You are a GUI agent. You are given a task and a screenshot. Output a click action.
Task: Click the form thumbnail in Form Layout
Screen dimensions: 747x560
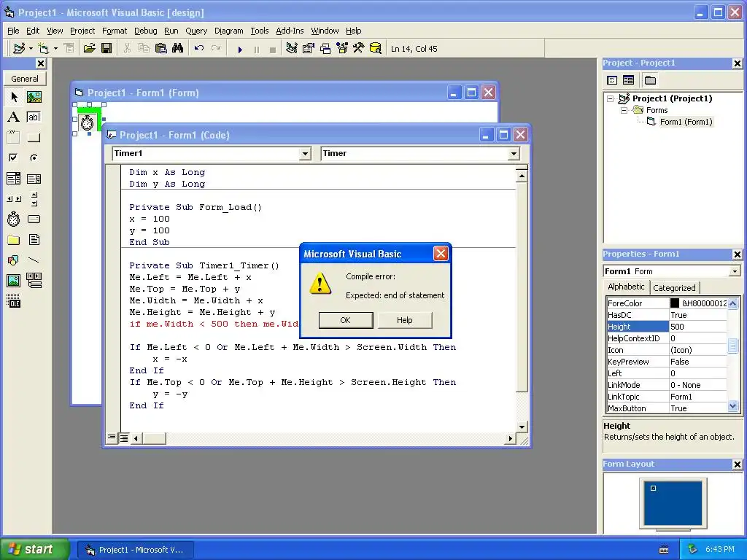[653, 488]
